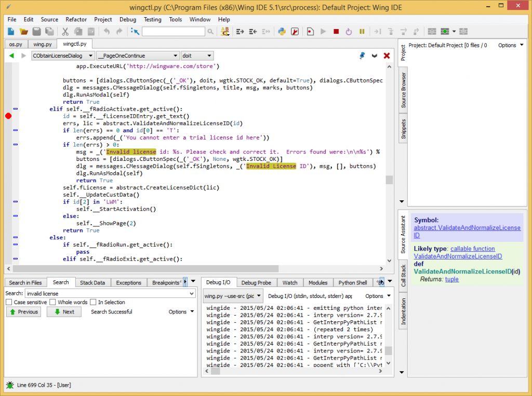Stop debugging with the red square icon
Image resolution: width=532 pixels, height=396 pixels.
click(336, 32)
